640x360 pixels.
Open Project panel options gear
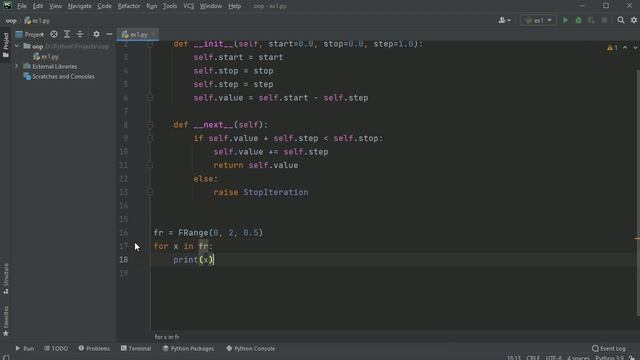pos(96,34)
